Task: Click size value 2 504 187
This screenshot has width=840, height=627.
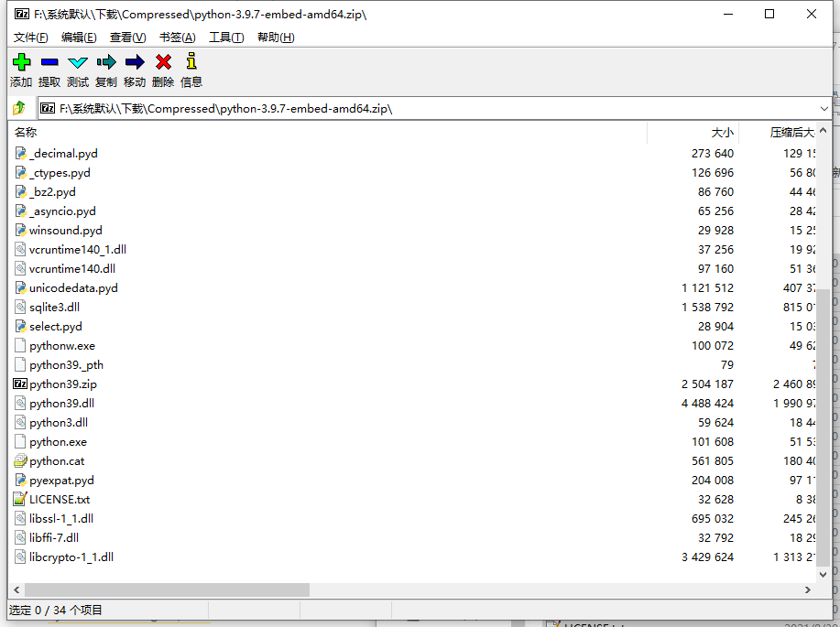Action: click(707, 384)
